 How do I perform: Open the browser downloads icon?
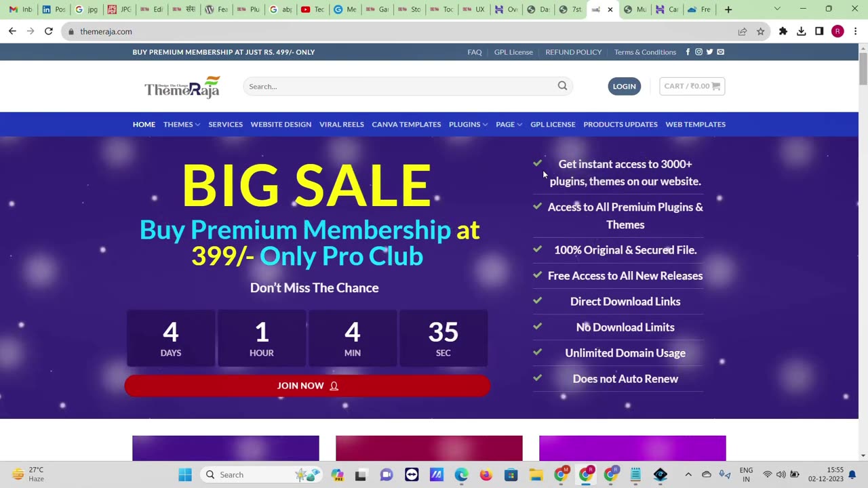802,31
